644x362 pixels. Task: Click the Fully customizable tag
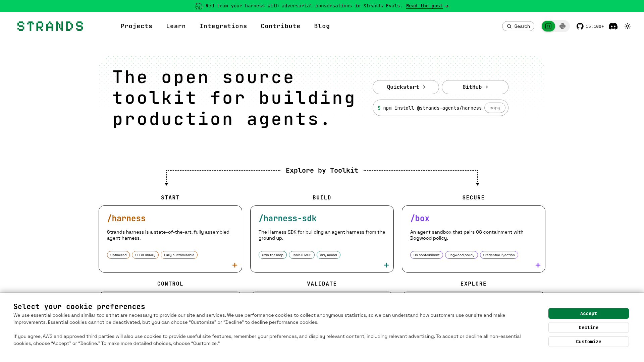179,255
